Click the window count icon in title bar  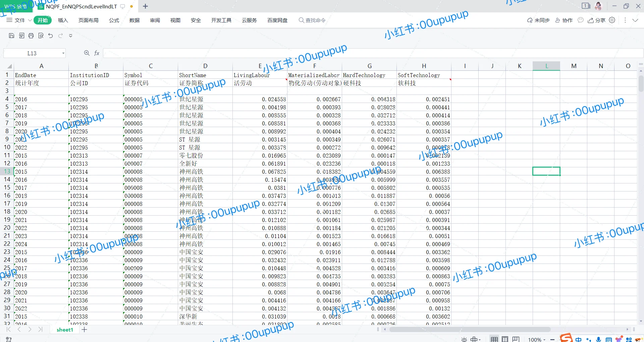[x=586, y=6]
